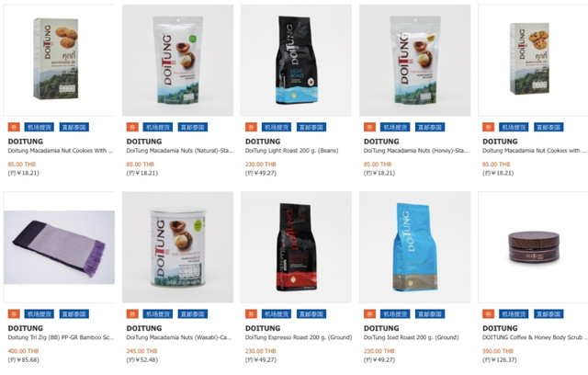View the Coffee & Honey Body Scrub jar
Viewport: 588px width, 375px height.
pyautogui.click(x=533, y=247)
